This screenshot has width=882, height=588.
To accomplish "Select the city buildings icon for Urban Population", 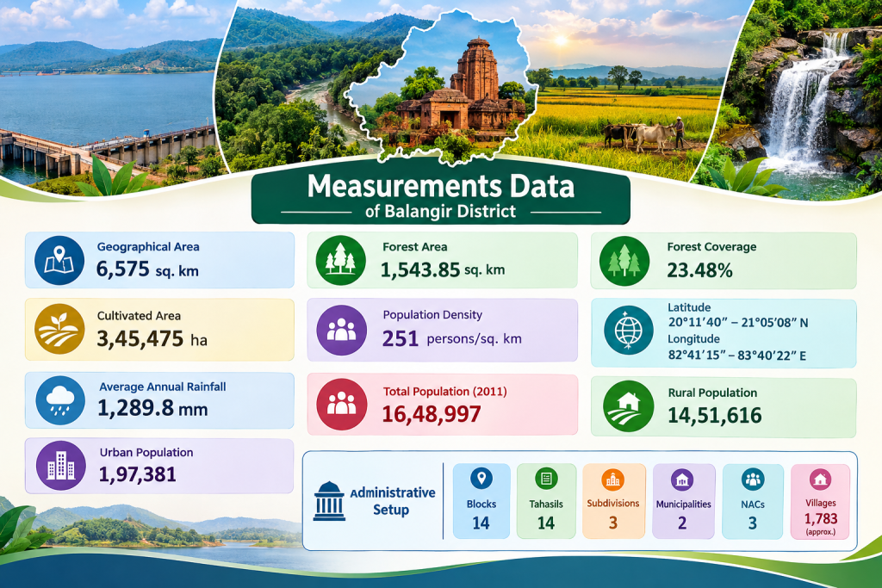I will tap(61, 465).
